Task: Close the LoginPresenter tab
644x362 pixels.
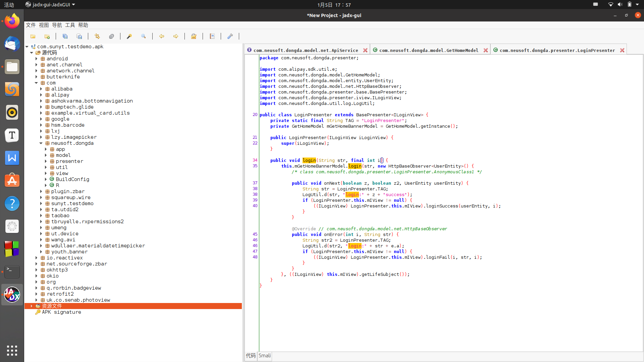Action: (622, 50)
